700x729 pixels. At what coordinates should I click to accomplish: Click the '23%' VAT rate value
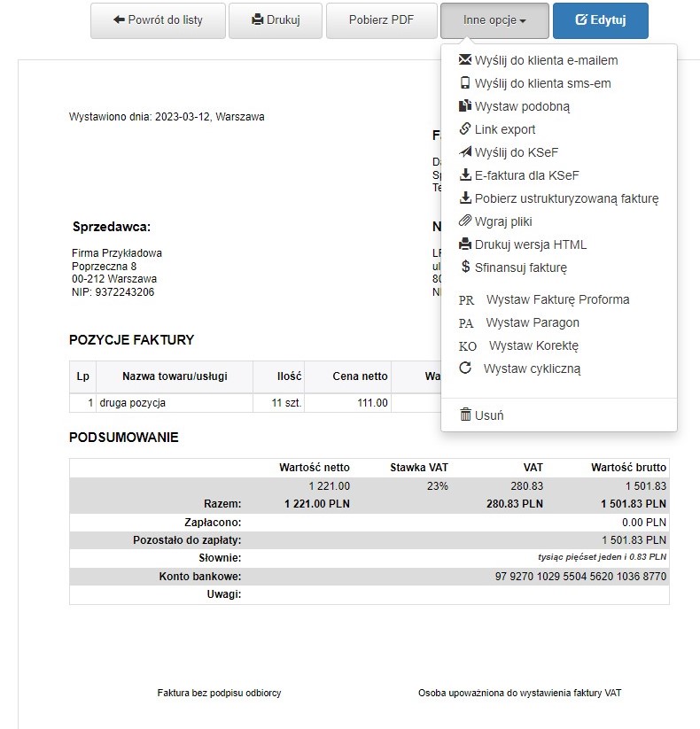click(437, 486)
